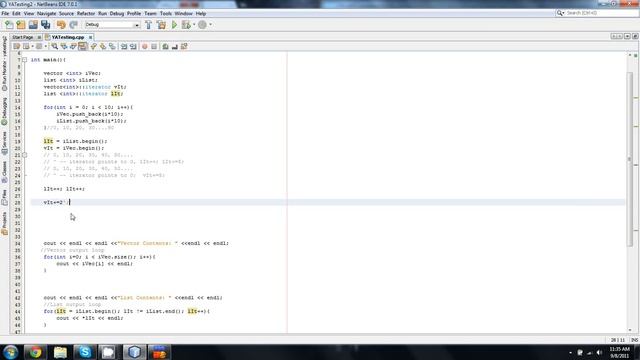Open Profile Project dropdown arrow
640x360 pixels.
click(211, 25)
